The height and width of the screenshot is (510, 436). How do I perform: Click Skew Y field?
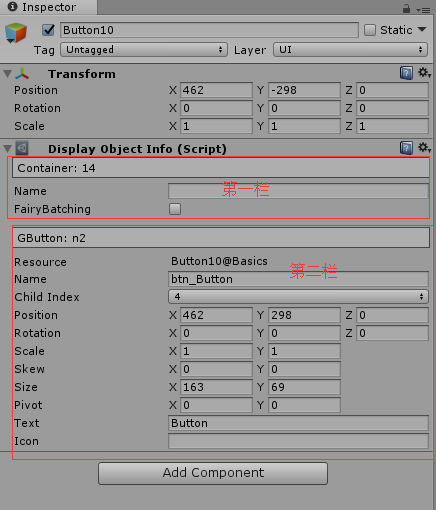click(304, 369)
